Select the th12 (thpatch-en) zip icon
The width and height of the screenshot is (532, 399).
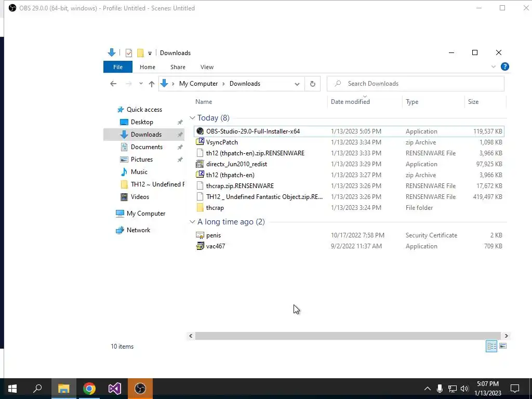(x=200, y=175)
